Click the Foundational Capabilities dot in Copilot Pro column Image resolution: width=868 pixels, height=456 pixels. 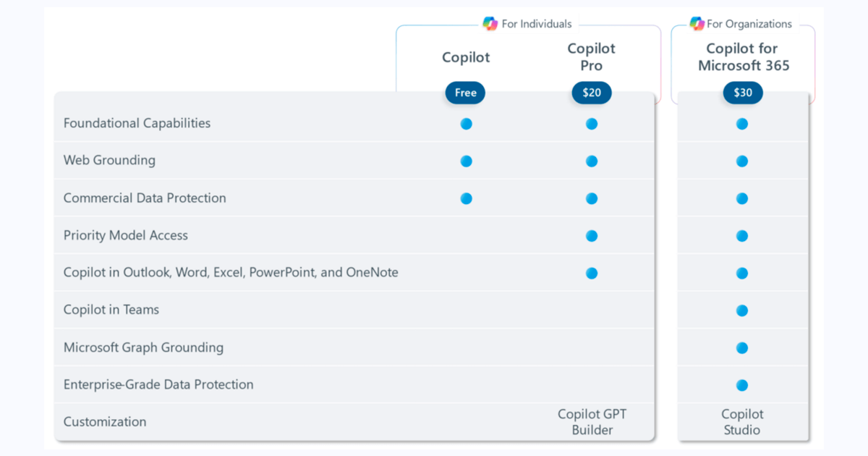592,124
